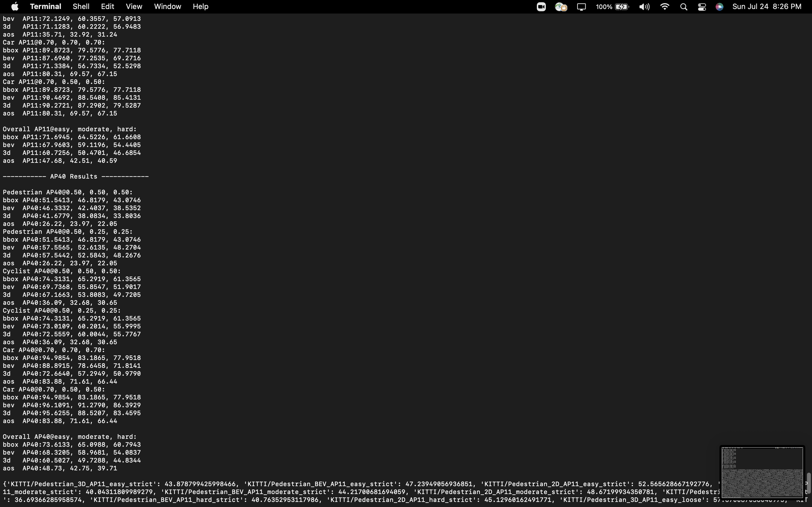This screenshot has width=812, height=507.
Task: Toggle mute from the sound icon
Action: tap(644, 6)
